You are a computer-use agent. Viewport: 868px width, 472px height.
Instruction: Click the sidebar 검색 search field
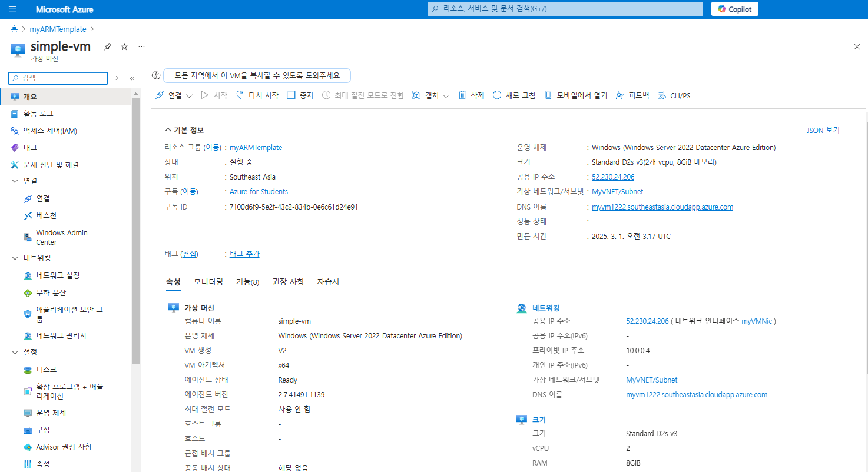point(58,78)
